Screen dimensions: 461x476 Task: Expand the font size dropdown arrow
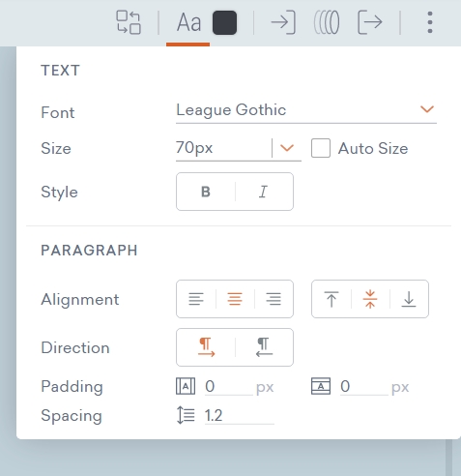tap(287, 148)
